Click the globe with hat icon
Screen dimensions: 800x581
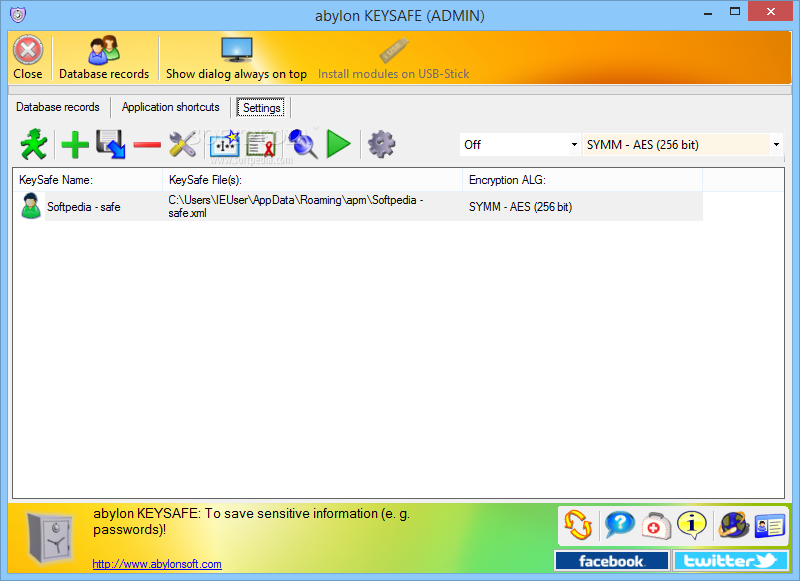[733, 525]
